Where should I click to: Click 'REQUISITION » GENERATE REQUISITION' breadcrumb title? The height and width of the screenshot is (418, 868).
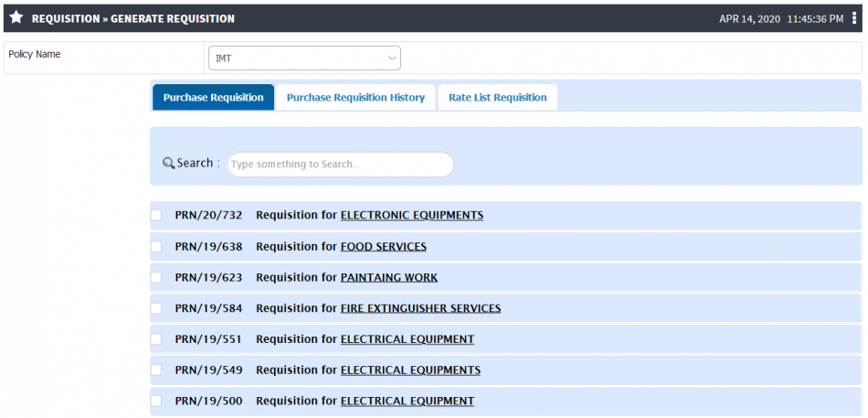click(132, 19)
